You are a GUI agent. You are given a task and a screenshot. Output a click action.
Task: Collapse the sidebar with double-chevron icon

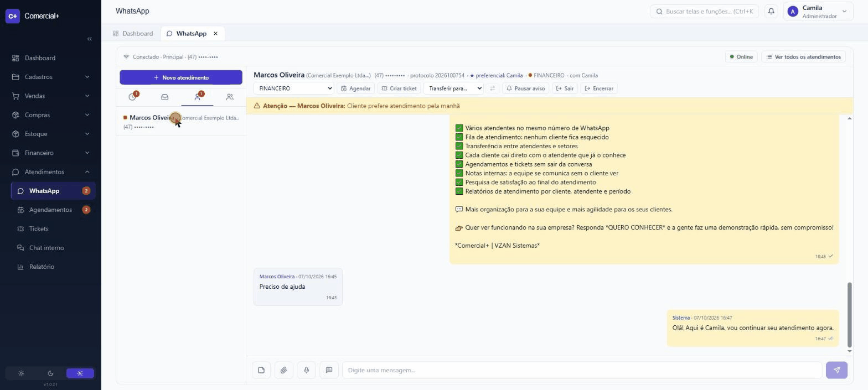[90, 39]
